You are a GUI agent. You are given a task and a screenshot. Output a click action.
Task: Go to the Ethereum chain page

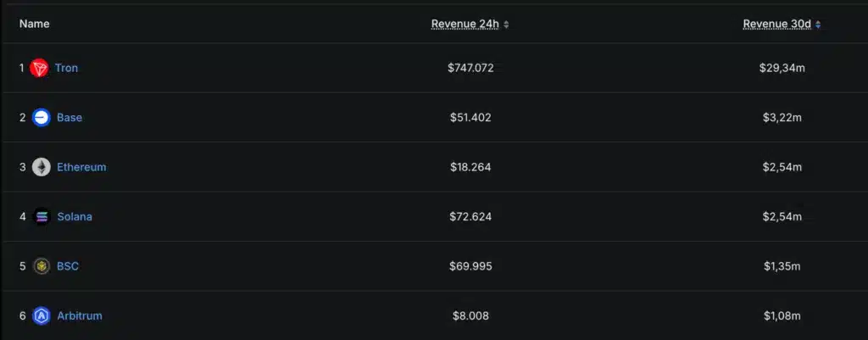pyautogui.click(x=81, y=167)
